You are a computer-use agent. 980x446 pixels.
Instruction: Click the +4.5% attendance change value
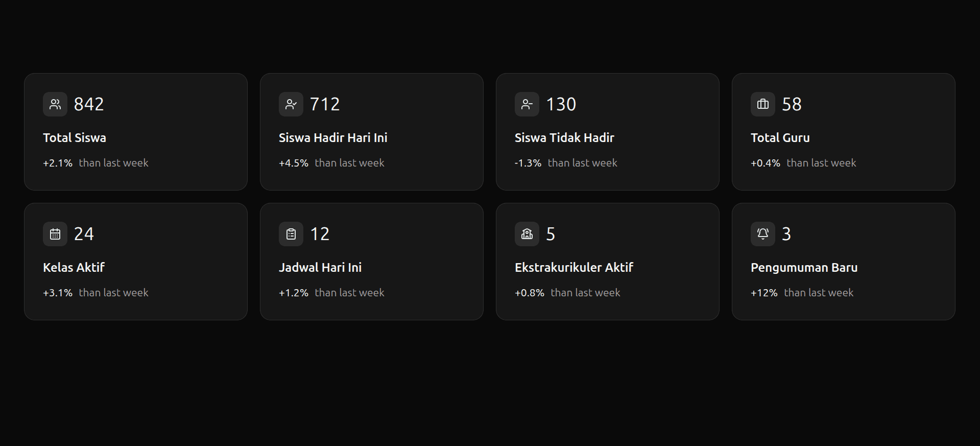(x=294, y=163)
